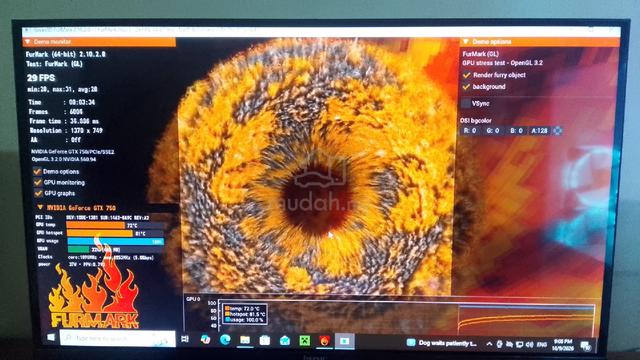Click the G: 0 color field
Screen dimensions: 640x360
(493, 131)
